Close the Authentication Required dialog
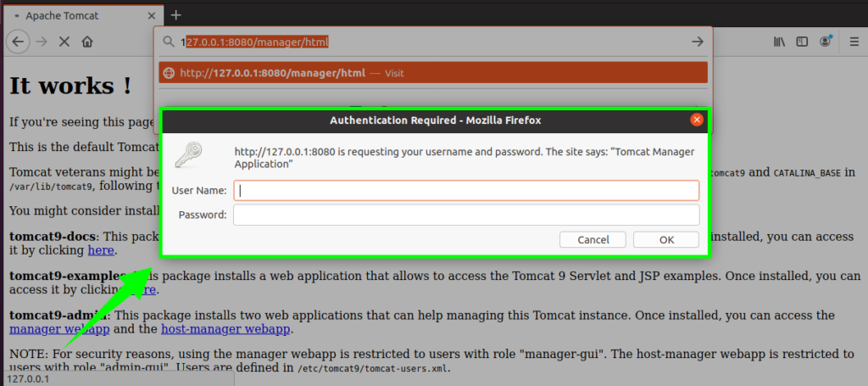The width and height of the screenshot is (868, 386). [x=697, y=120]
